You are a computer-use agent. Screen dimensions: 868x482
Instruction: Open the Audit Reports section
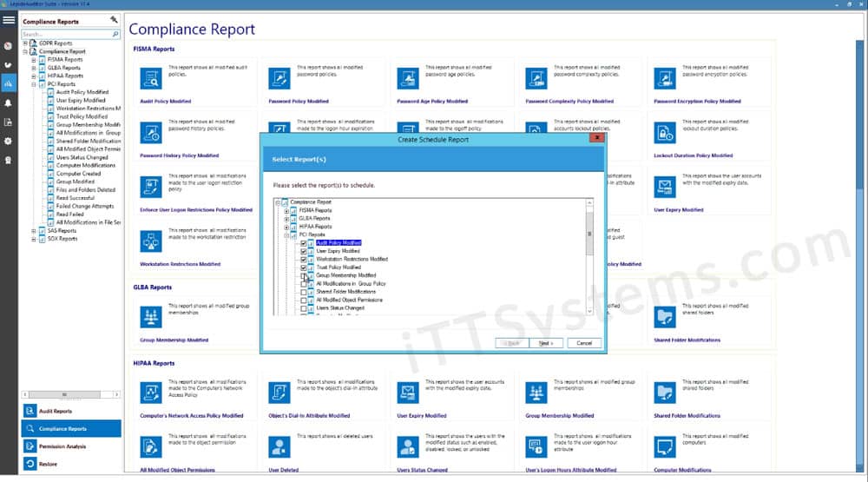[x=71, y=411]
